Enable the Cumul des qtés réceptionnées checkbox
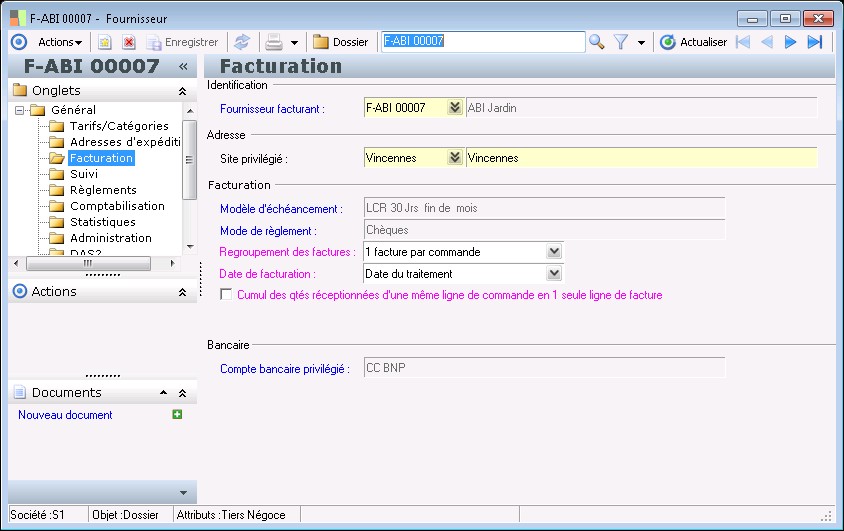 [226, 295]
